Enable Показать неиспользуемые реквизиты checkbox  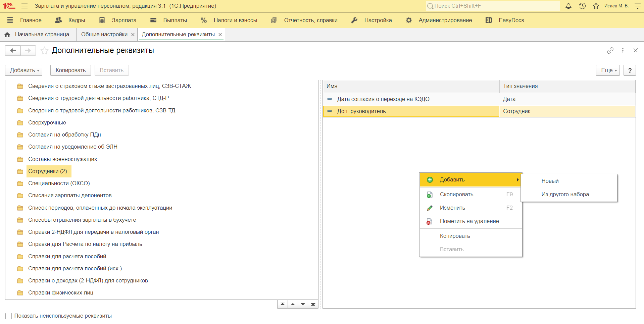tap(9, 316)
